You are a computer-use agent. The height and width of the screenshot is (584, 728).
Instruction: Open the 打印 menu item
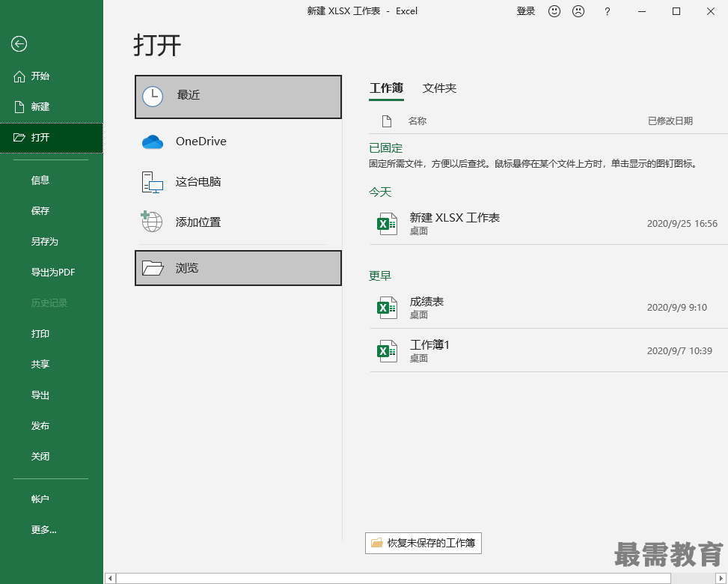tap(40, 334)
